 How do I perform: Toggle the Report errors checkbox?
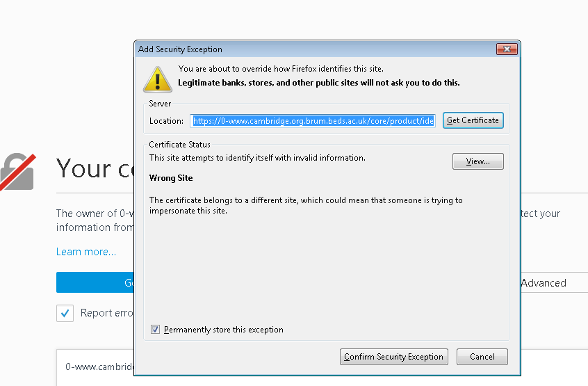click(65, 313)
